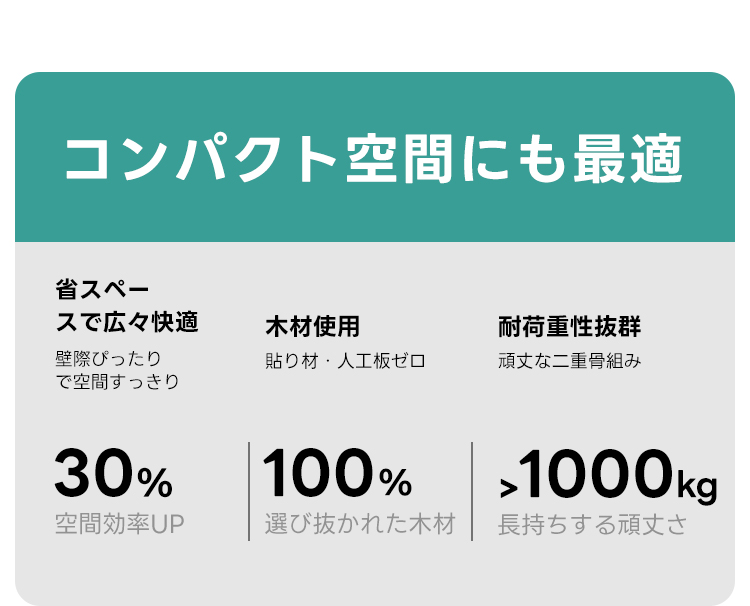Click the large 30 figure

click(x=93, y=475)
